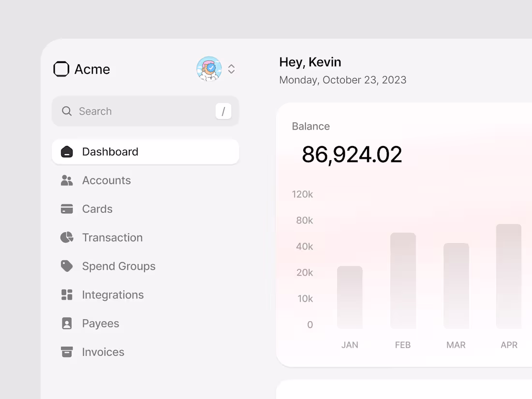
Task: Open the Cards page
Action: point(97,208)
